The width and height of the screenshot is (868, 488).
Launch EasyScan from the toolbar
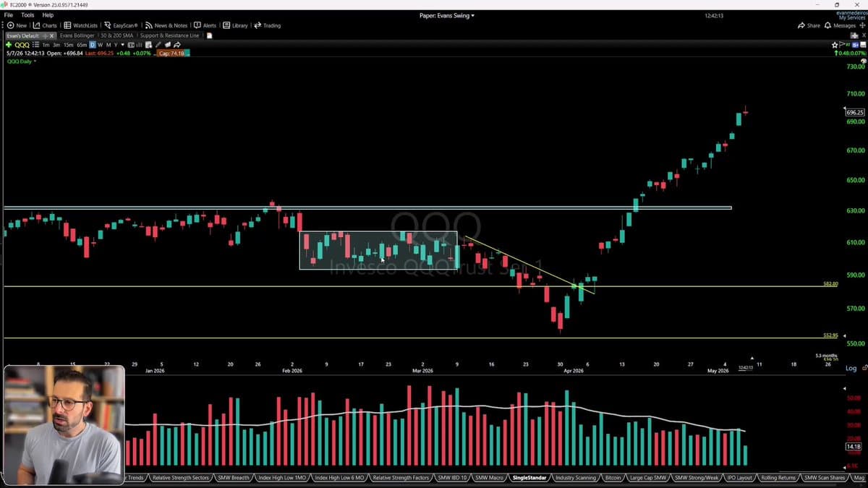pyautogui.click(x=121, y=25)
